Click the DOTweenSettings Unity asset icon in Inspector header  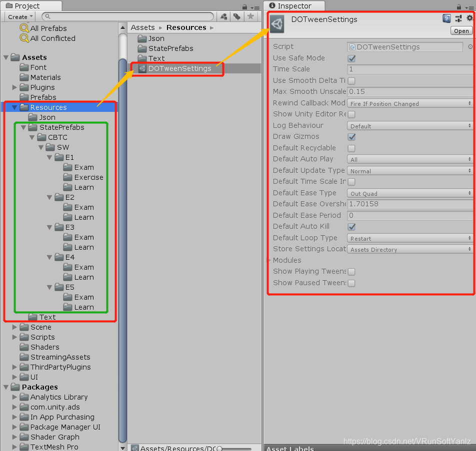click(x=277, y=24)
